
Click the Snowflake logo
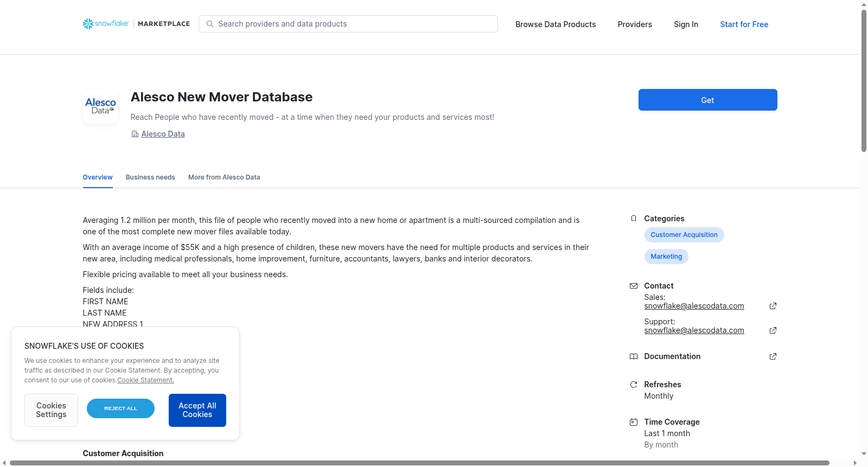(x=106, y=24)
